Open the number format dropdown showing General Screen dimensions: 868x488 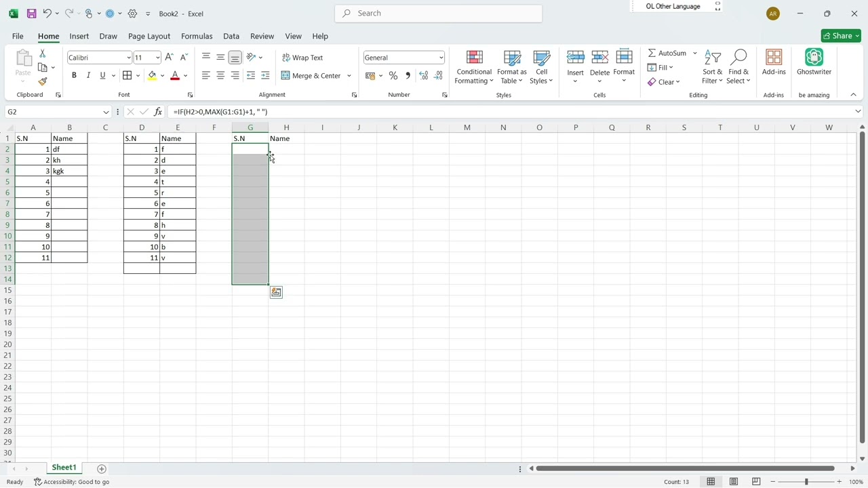(x=441, y=58)
